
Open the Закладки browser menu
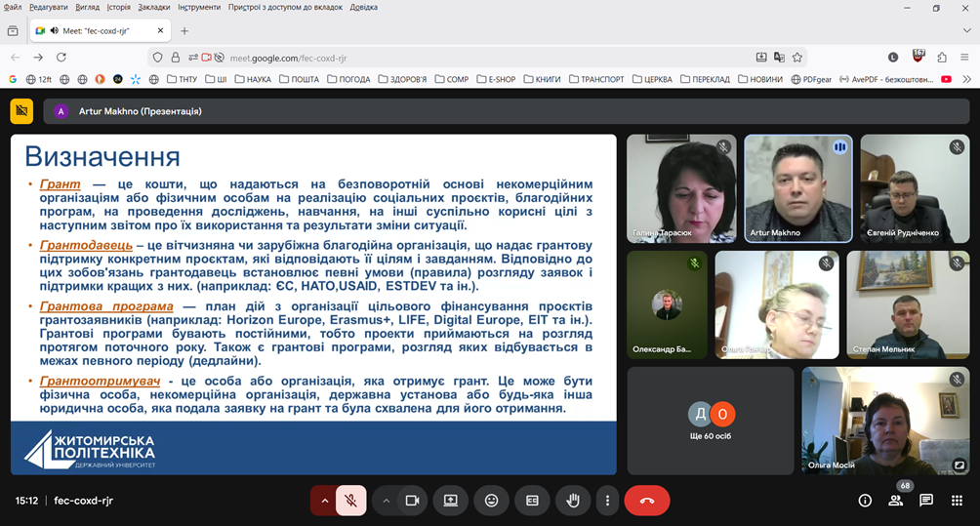coord(153,7)
